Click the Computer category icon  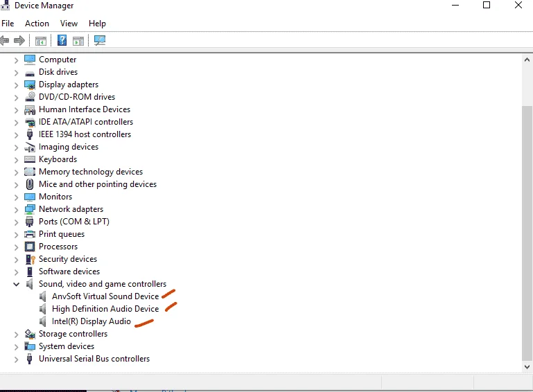30,60
